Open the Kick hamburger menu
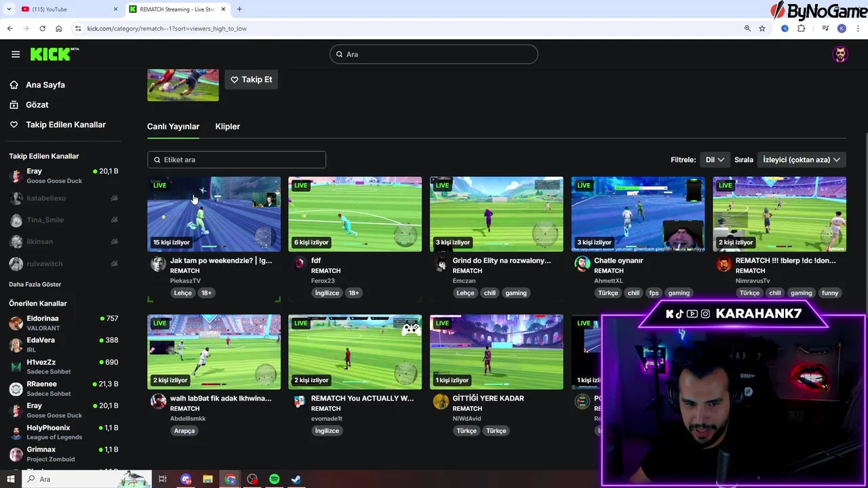868x488 pixels. click(x=16, y=54)
